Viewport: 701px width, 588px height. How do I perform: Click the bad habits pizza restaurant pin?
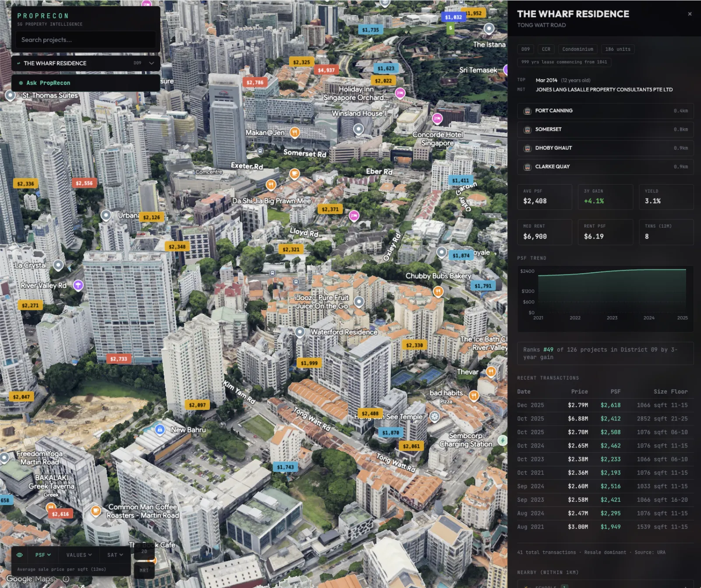pos(474,396)
